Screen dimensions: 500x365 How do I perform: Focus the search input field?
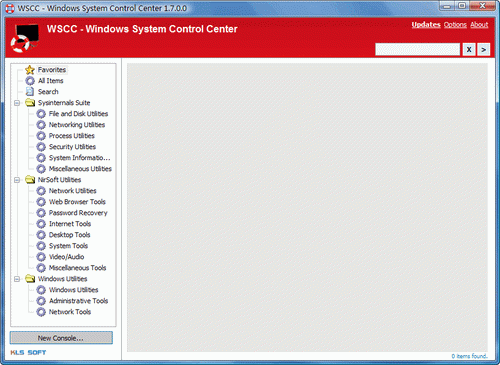418,49
